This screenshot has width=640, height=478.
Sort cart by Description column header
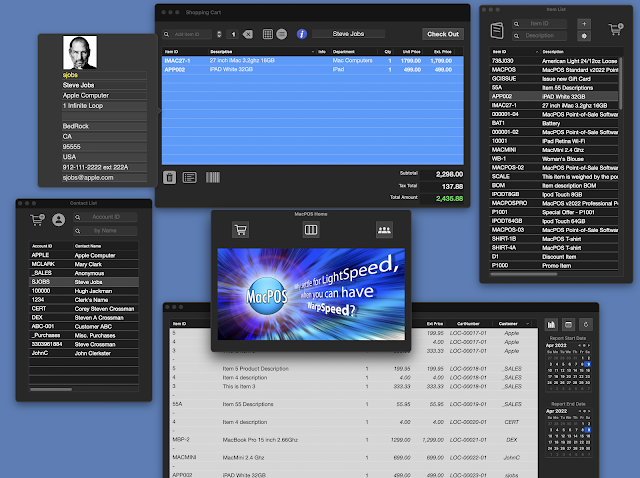pyautogui.click(x=261, y=52)
